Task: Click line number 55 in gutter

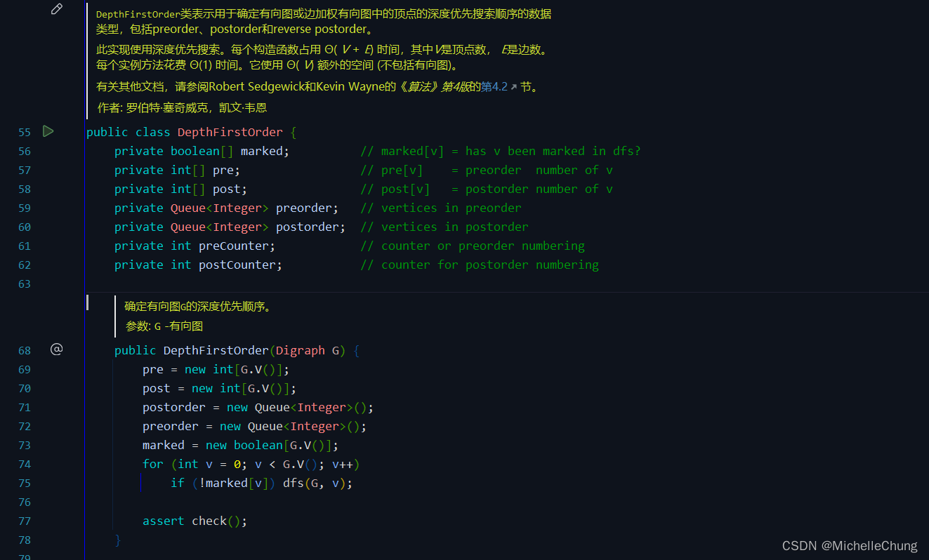Action: 25,133
